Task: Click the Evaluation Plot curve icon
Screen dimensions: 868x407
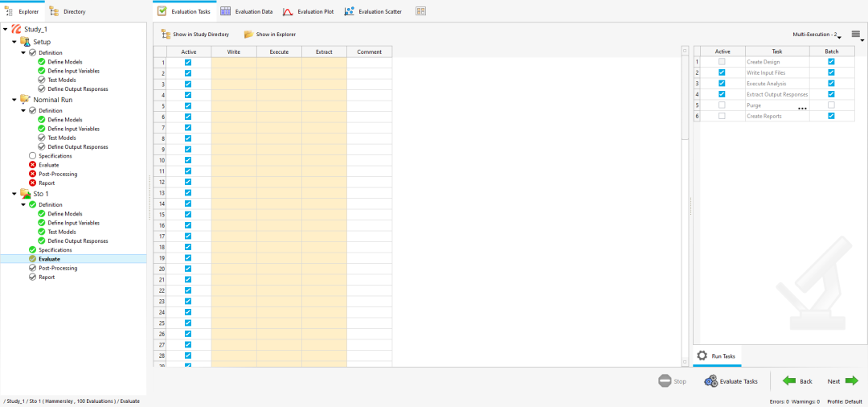Action: pos(288,11)
